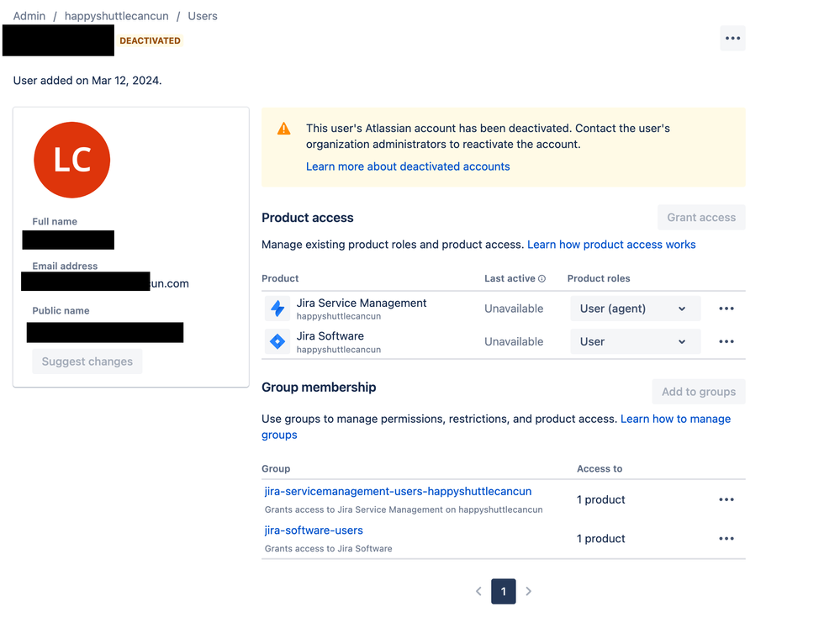Viewport: 840px width, 628px height.
Task: Open Learn more about deactivated accounts link
Action: (x=408, y=166)
